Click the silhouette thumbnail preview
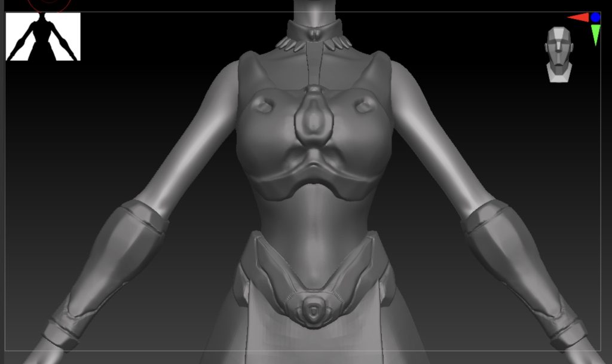Screen dimensions: 612x364 [x=43, y=36]
